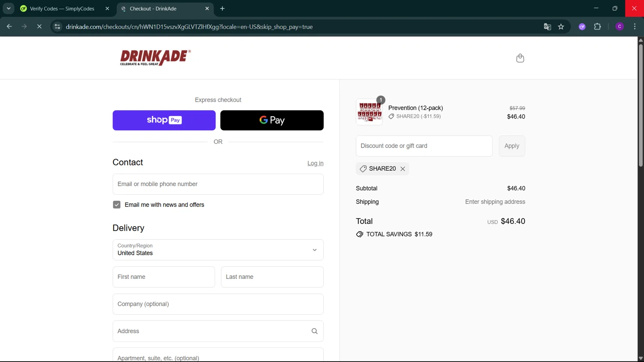Click the address search magnifier icon

pyautogui.click(x=314, y=331)
